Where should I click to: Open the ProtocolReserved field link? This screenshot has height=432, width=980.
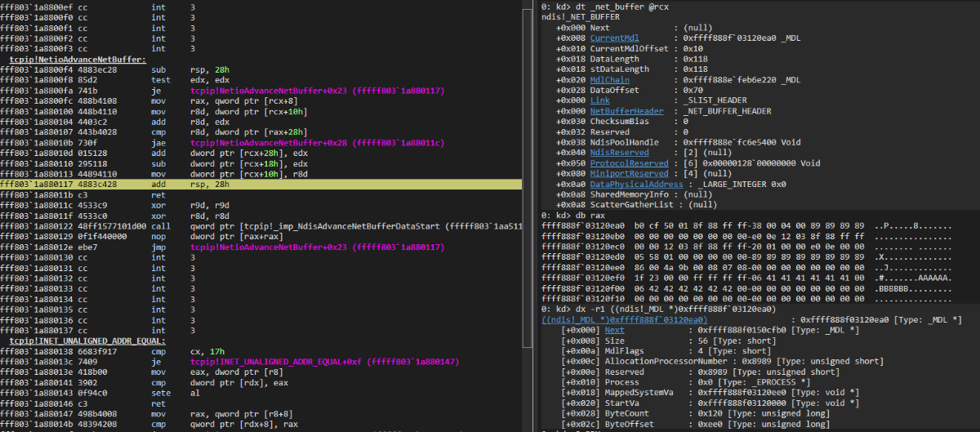coord(630,163)
